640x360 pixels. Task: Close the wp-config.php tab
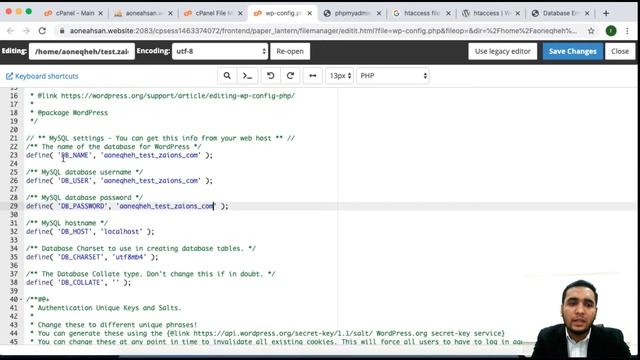310,13
